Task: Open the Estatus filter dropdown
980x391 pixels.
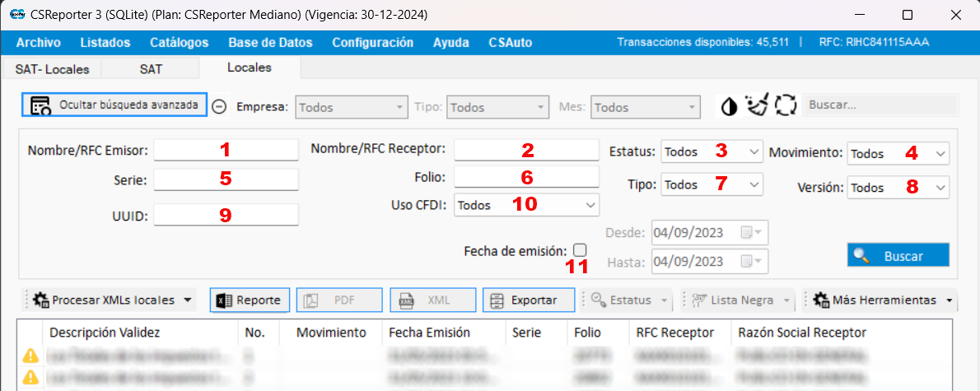Action: (712, 151)
